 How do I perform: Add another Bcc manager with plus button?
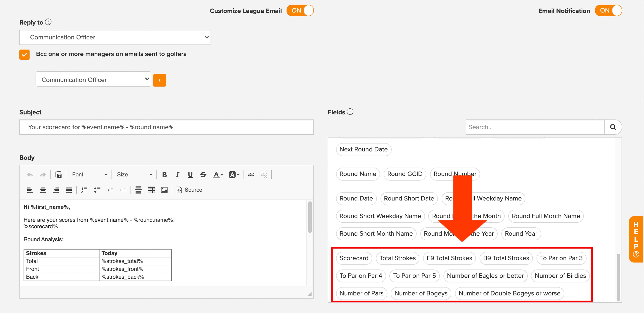point(160,80)
